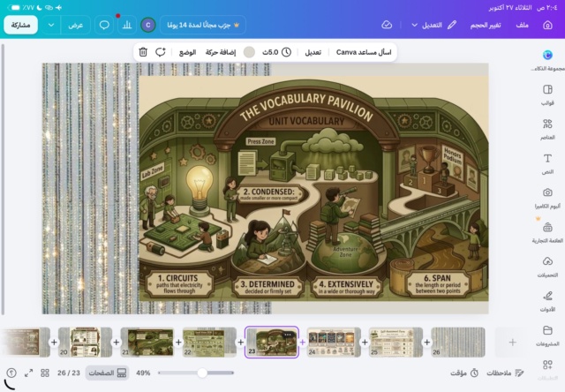The height and width of the screenshot is (392, 565).
Task: Click the مشاركة (Share) button
Action: click(x=20, y=26)
